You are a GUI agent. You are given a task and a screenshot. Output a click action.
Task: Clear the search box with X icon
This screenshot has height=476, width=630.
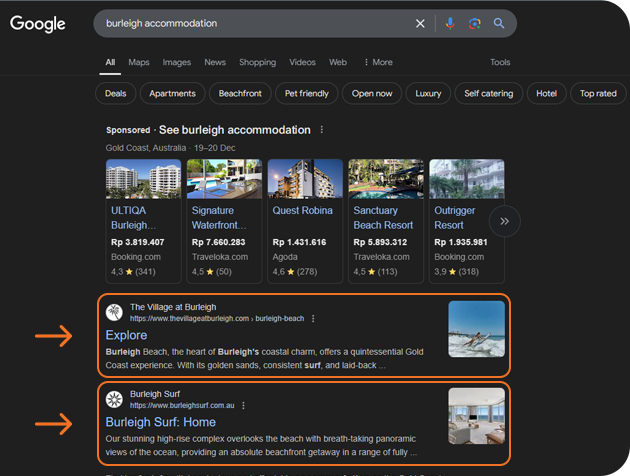(x=420, y=24)
